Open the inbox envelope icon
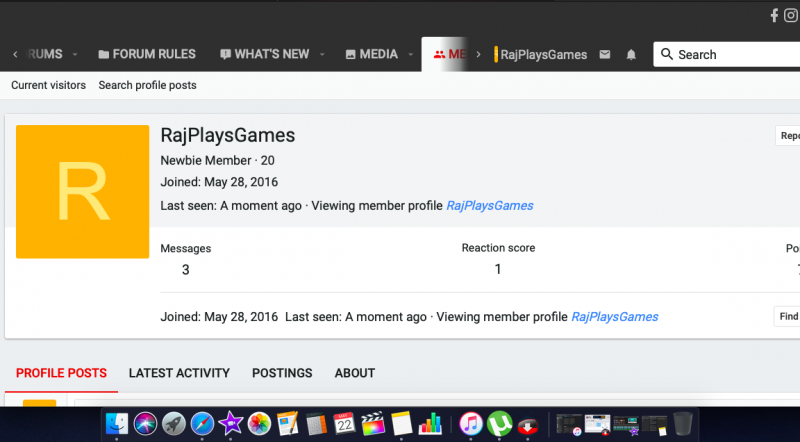This screenshot has height=442, width=800. point(605,55)
